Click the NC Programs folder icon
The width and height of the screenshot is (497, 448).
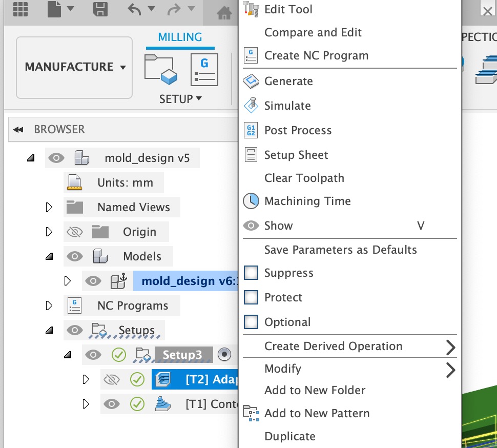tap(74, 306)
